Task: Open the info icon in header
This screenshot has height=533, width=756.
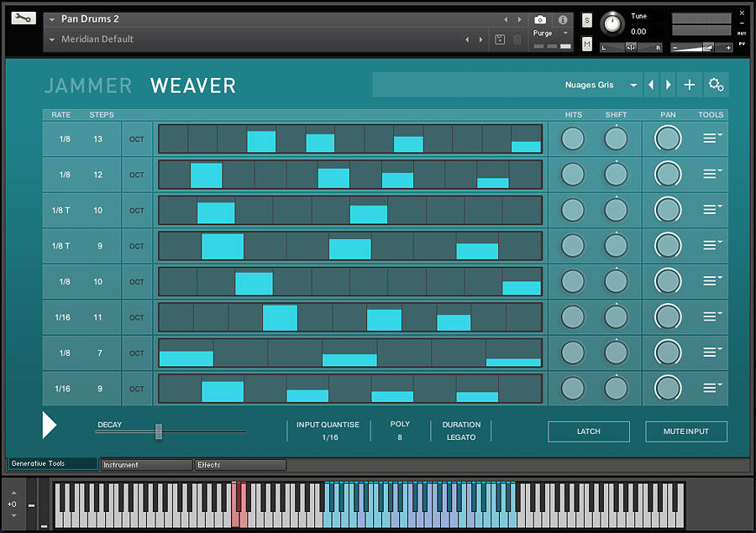Action: [563, 20]
